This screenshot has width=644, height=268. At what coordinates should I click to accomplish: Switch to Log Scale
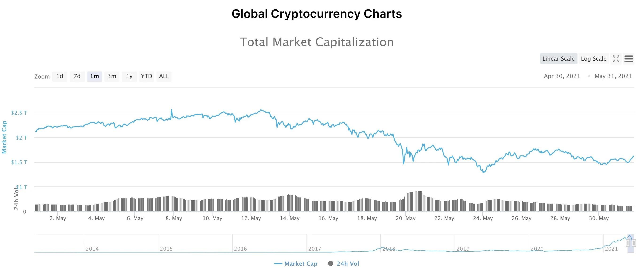pos(593,59)
